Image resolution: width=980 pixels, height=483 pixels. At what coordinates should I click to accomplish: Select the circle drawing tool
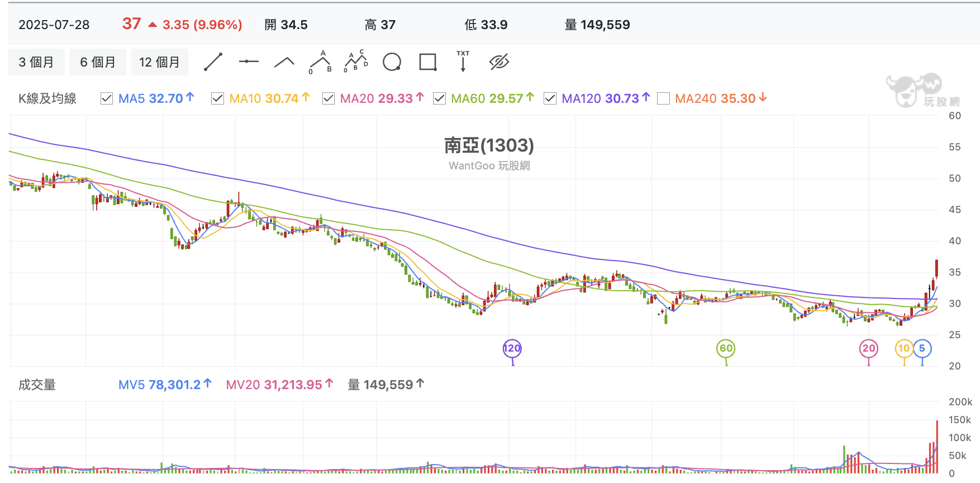(x=392, y=62)
